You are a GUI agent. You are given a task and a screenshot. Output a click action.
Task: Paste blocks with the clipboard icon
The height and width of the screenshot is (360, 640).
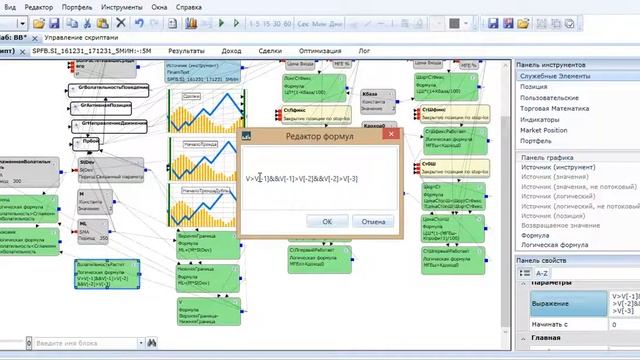(x=103, y=23)
